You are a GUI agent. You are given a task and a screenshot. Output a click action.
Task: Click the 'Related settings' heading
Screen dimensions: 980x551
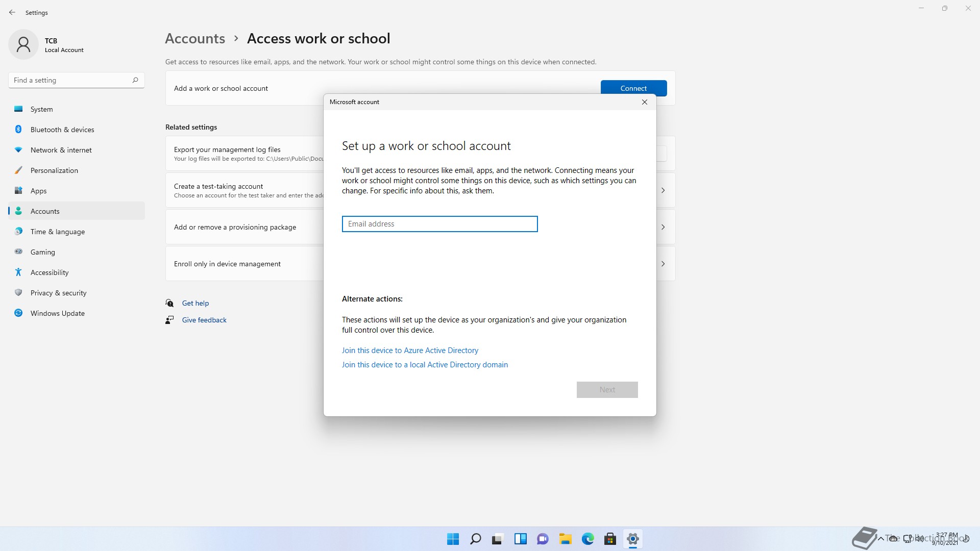[x=191, y=127]
